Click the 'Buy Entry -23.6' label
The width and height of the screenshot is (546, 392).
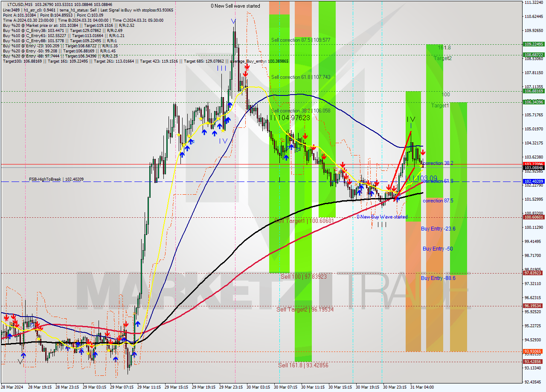tap(438, 229)
